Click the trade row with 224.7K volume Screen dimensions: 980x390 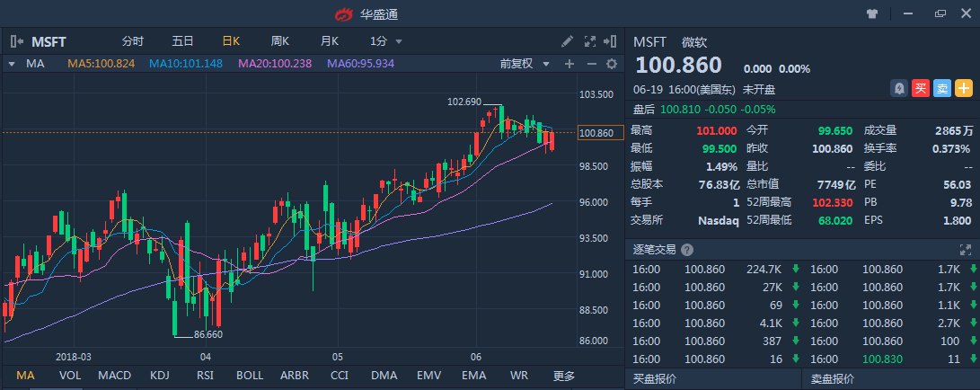click(x=712, y=270)
